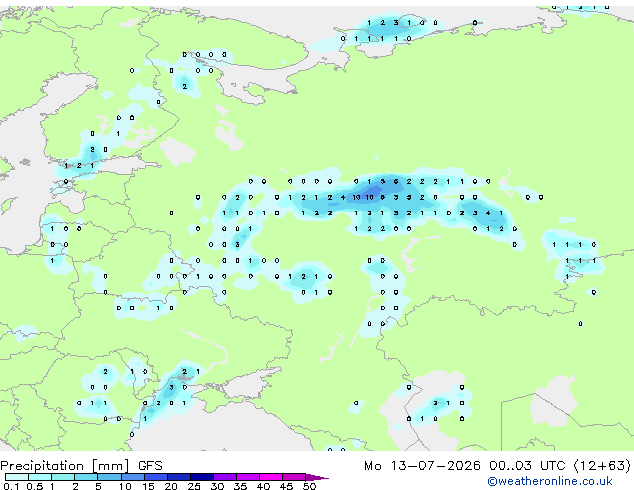Screen dimensions: 634x490
Task: Click the legend label "25"
Action: [194, 486]
